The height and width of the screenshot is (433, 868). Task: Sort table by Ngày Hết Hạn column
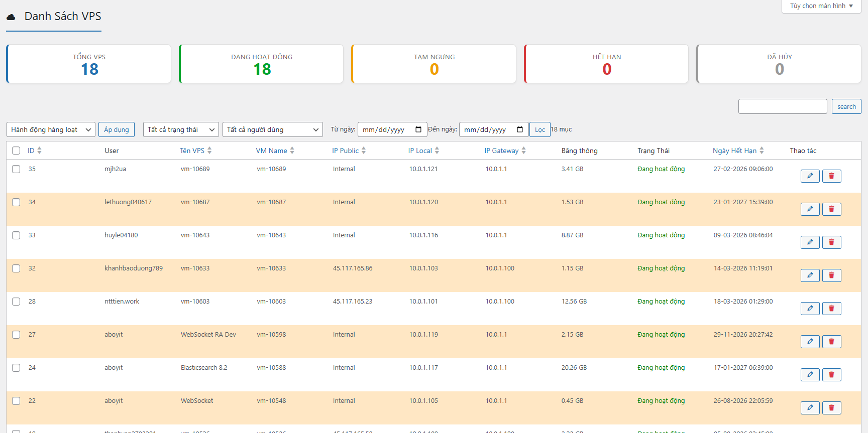tap(734, 151)
